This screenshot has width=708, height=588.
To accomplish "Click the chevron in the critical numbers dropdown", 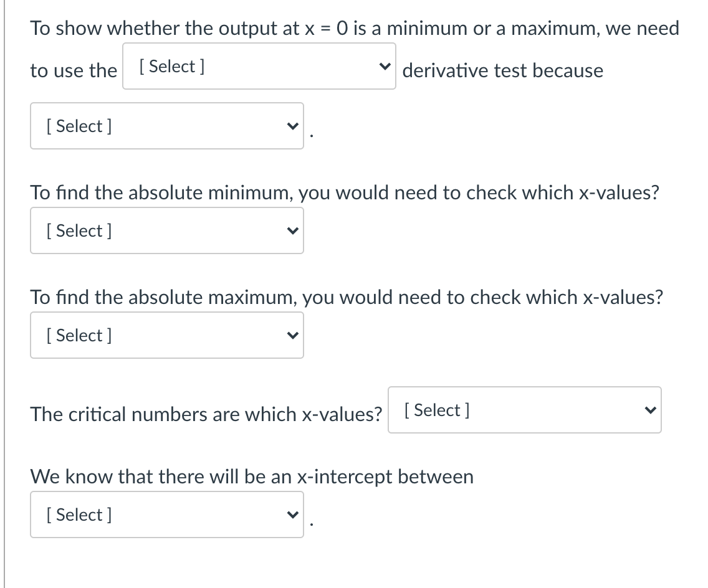I will click(x=651, y=410).
